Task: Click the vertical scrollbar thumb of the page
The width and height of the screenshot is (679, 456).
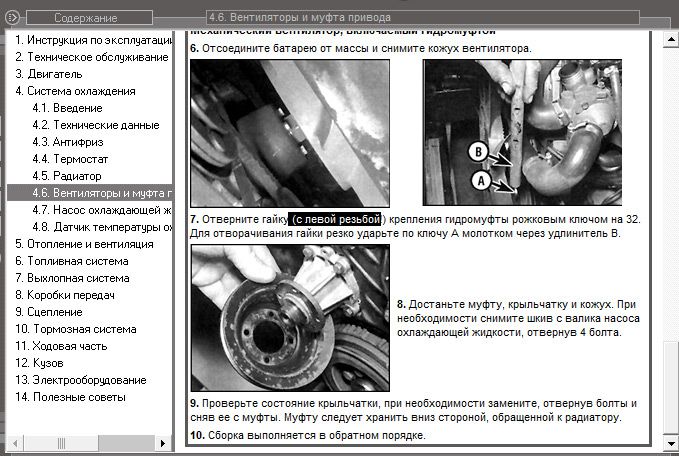Action: coord(670,388)
